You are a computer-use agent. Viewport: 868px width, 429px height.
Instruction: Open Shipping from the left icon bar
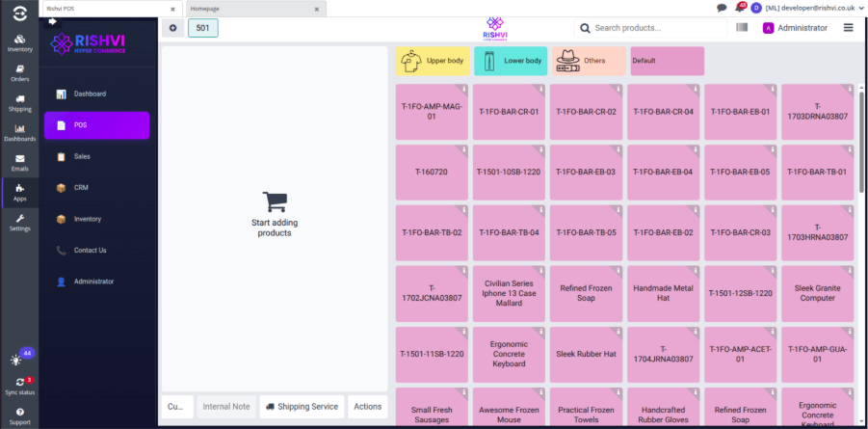pos(19,102)
